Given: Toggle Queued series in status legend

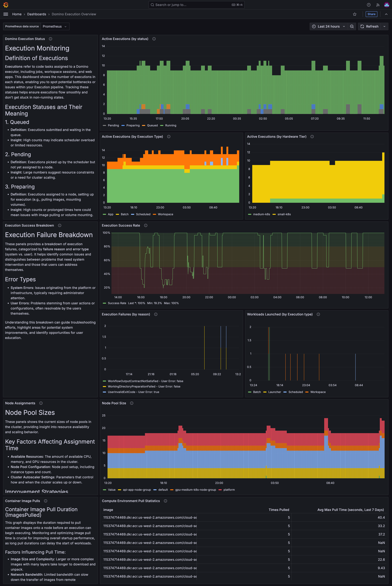Looking at the screenshot, I should point(152,125).
